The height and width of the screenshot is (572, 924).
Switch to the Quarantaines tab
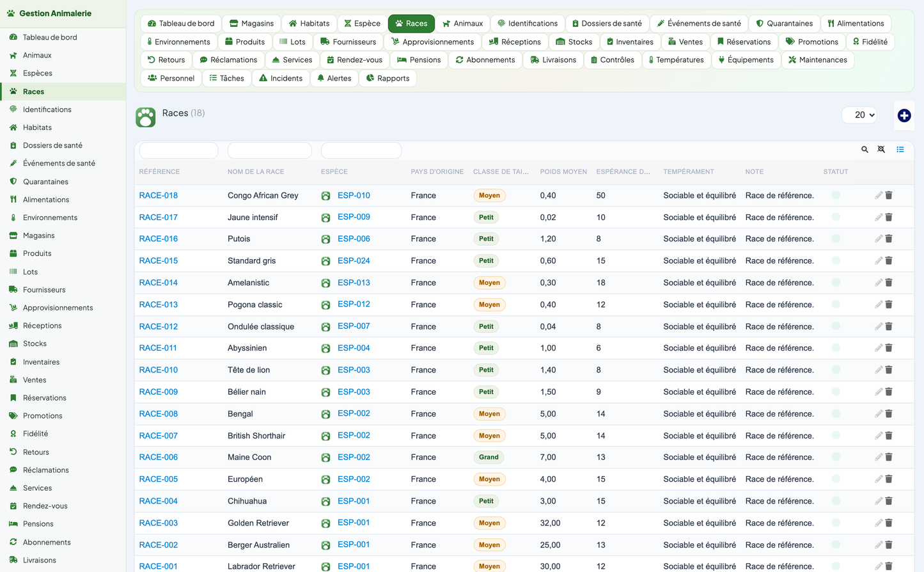click(x=783, y=24)
